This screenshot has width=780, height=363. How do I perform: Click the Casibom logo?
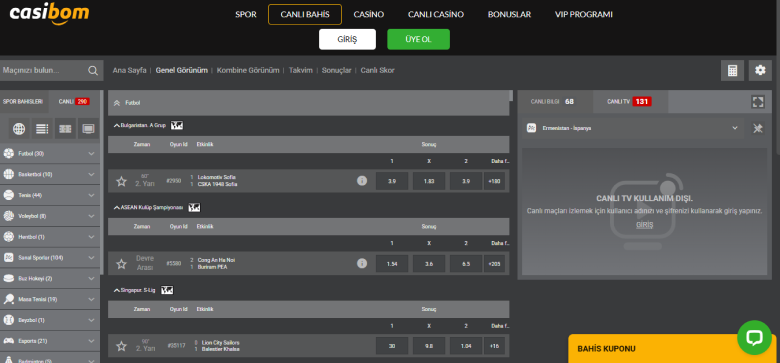tap(49, 13)
